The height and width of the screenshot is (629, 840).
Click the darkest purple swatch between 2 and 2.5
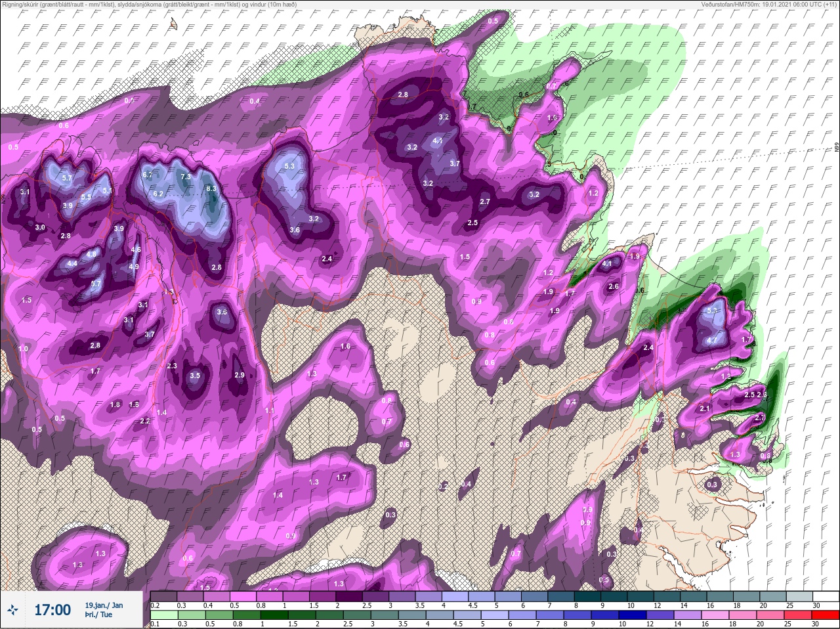(x=349, y=596)
